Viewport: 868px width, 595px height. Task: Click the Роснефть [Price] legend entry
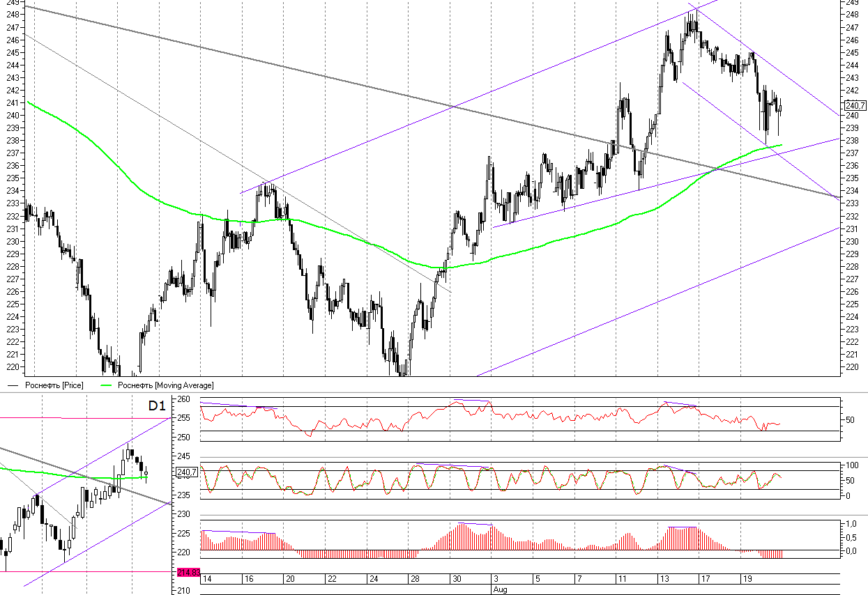[53, 385]
